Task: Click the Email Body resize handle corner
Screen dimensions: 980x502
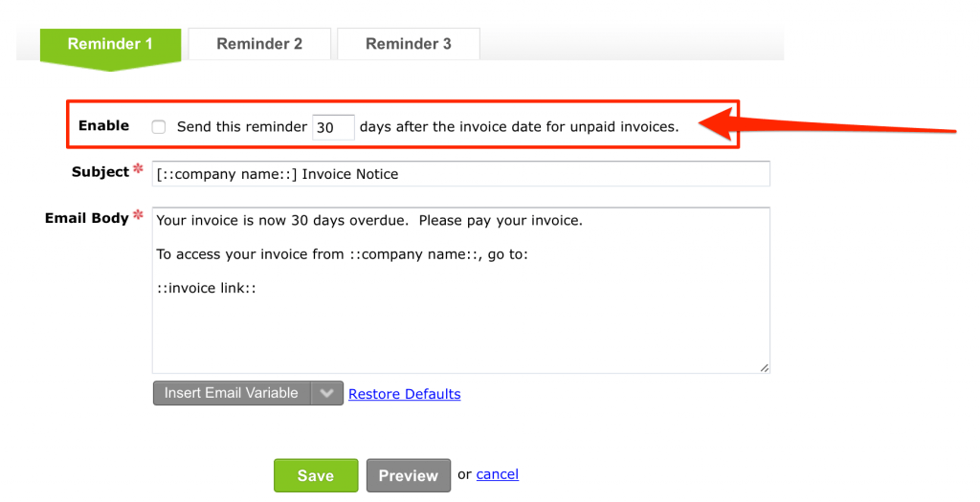Action: click(765, 368)
